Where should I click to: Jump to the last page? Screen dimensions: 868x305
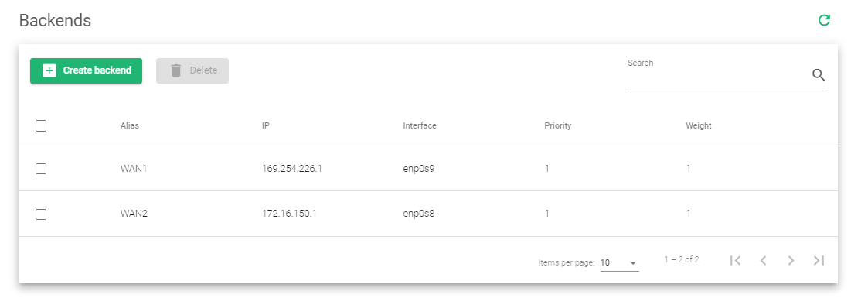tap(819, 260)
